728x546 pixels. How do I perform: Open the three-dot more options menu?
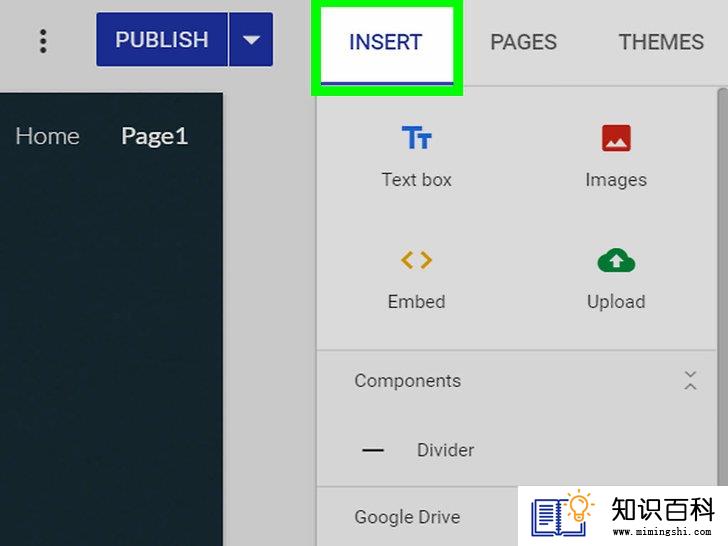[x=43, y=41]
